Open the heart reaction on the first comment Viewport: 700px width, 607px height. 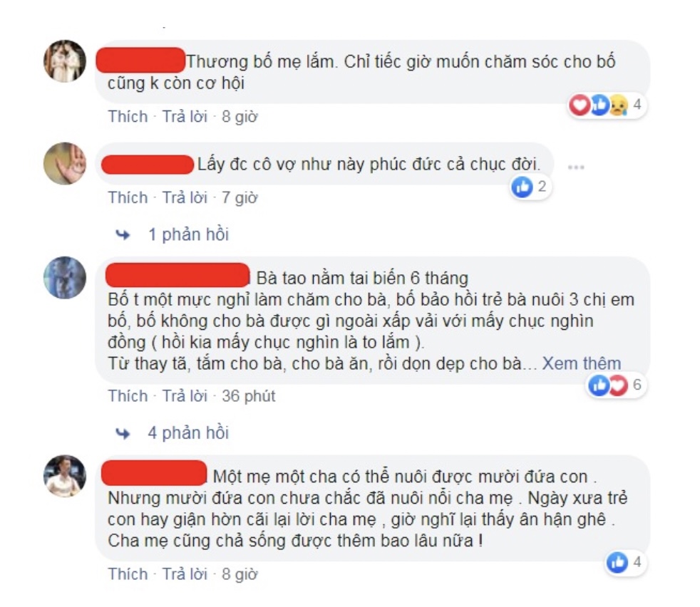(x=579, y=105)
